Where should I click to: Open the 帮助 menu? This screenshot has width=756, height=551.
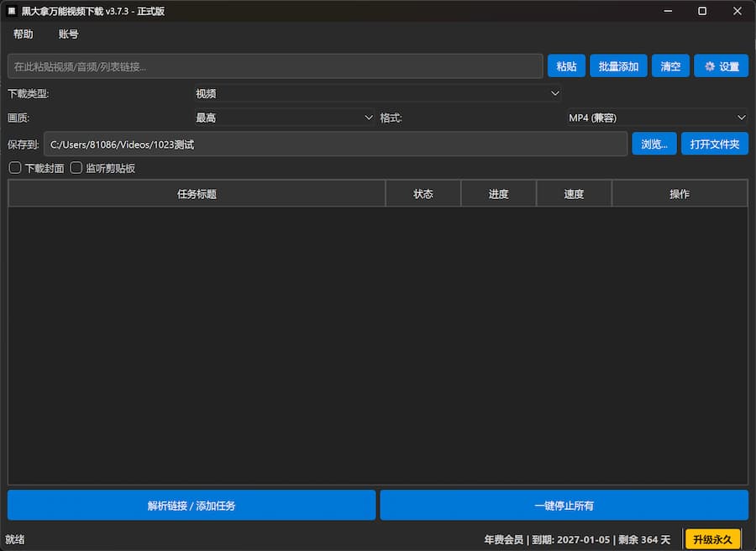(x=24, y=34)
